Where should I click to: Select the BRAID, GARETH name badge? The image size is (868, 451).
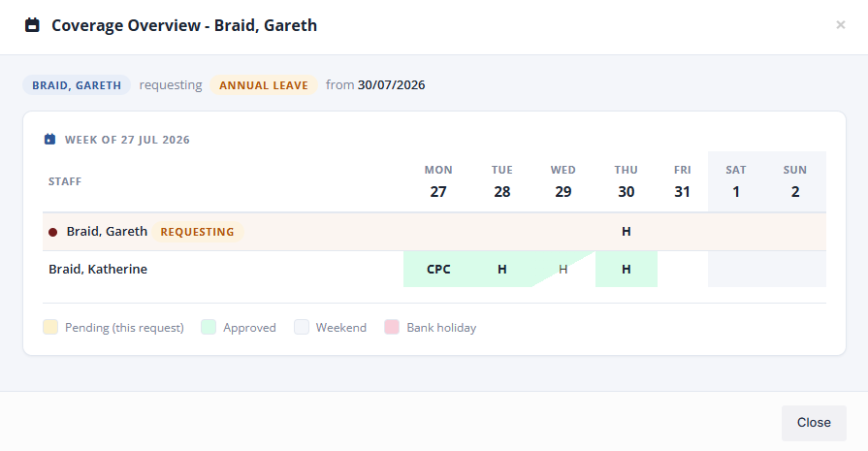[77, 85]
